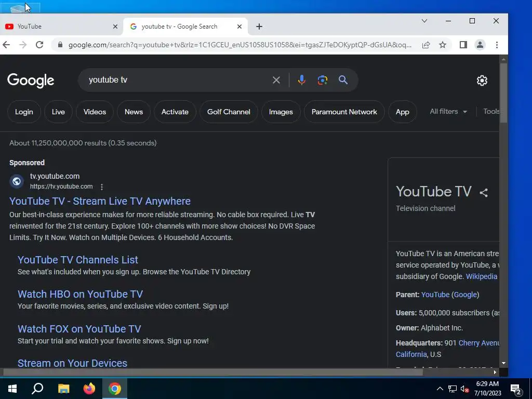Open the Tools option
This screenshot has width=532, height=399.
[491, 112]
